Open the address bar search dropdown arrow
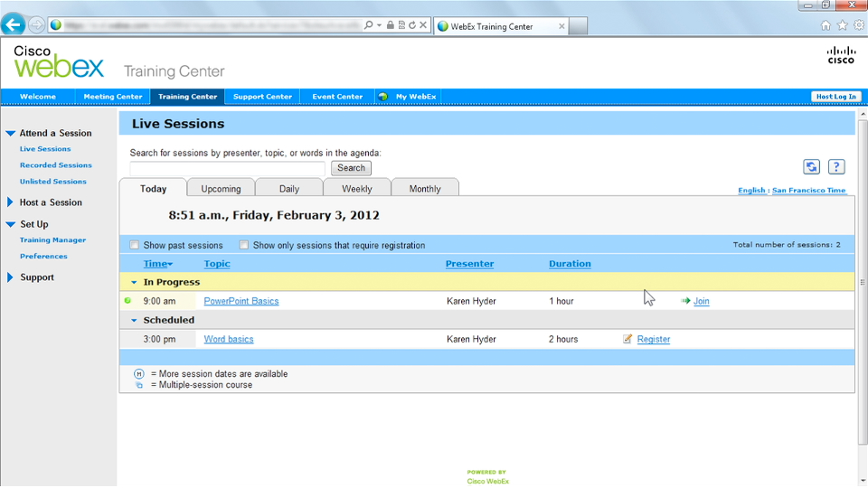Viewport: 868px width, 488px height. [x=379, y=25]
